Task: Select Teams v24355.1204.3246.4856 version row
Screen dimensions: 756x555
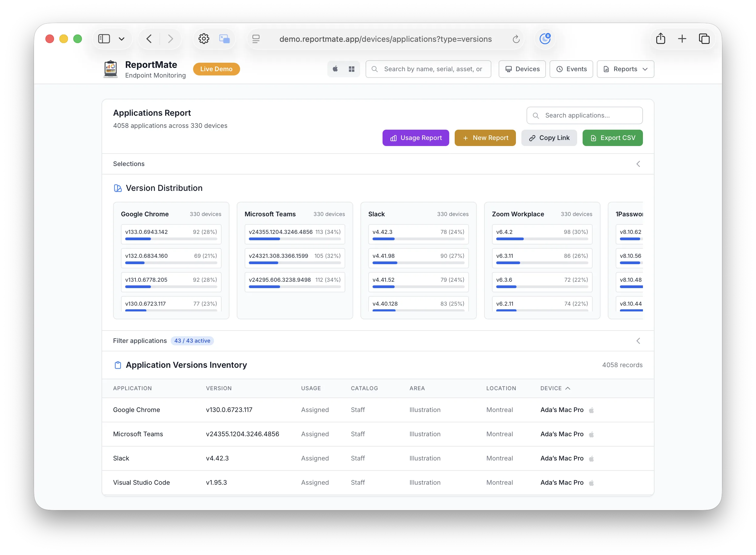Action: point(295,234)
